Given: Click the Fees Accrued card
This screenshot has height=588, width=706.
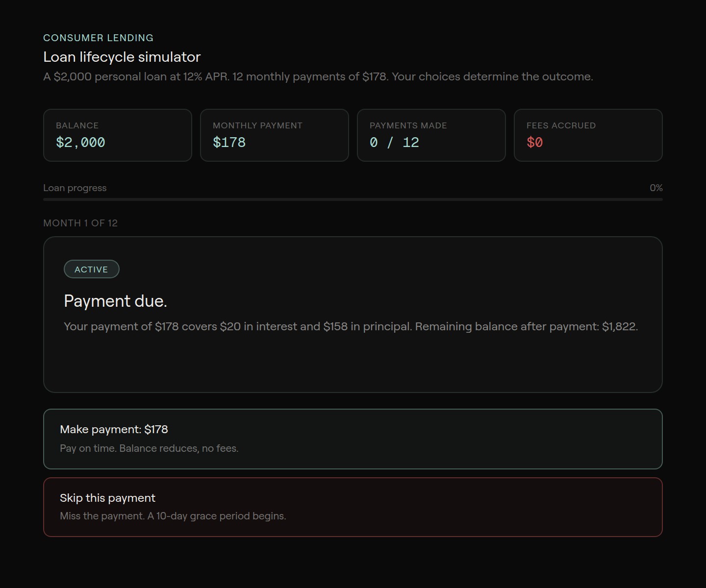Looking at the screenshot, I should pos(588,135).
